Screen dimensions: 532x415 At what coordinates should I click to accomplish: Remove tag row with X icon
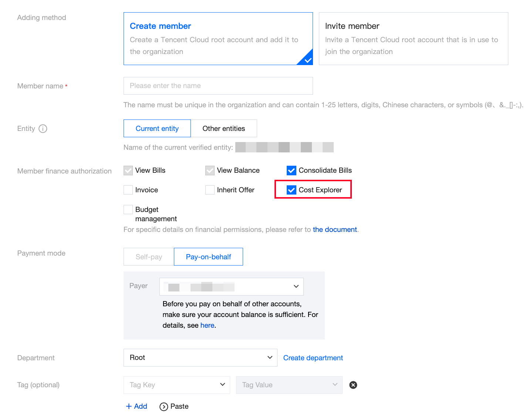pos(353,385)
